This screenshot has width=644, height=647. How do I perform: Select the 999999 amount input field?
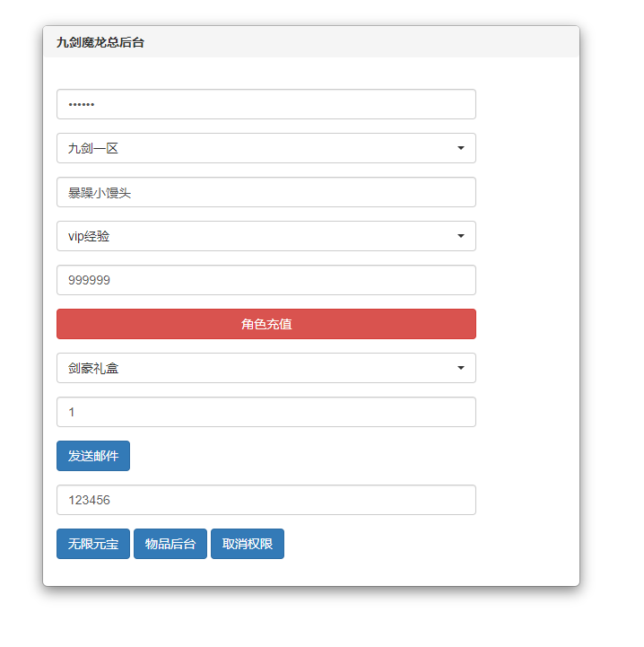pos(265,280)
